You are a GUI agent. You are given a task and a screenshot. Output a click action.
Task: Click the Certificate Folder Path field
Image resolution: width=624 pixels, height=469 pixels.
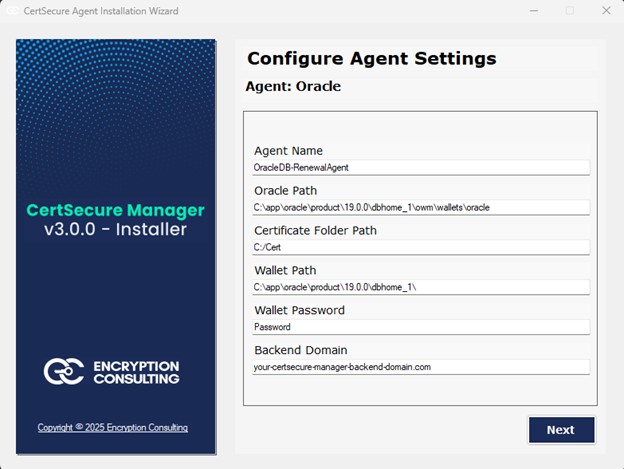pos(421,247)
